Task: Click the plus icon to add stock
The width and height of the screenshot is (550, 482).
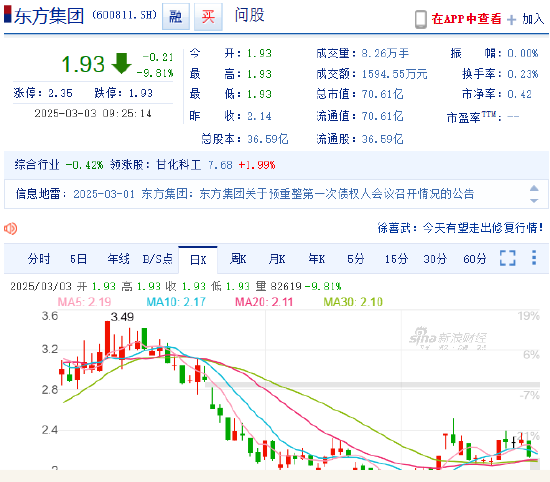Action: click(511, 20)
